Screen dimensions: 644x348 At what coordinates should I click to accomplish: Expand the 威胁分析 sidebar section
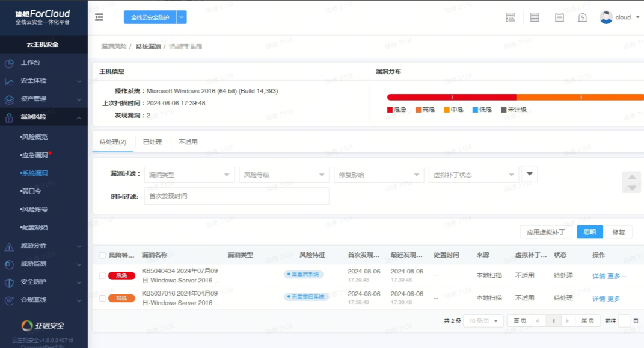(79, 246)
